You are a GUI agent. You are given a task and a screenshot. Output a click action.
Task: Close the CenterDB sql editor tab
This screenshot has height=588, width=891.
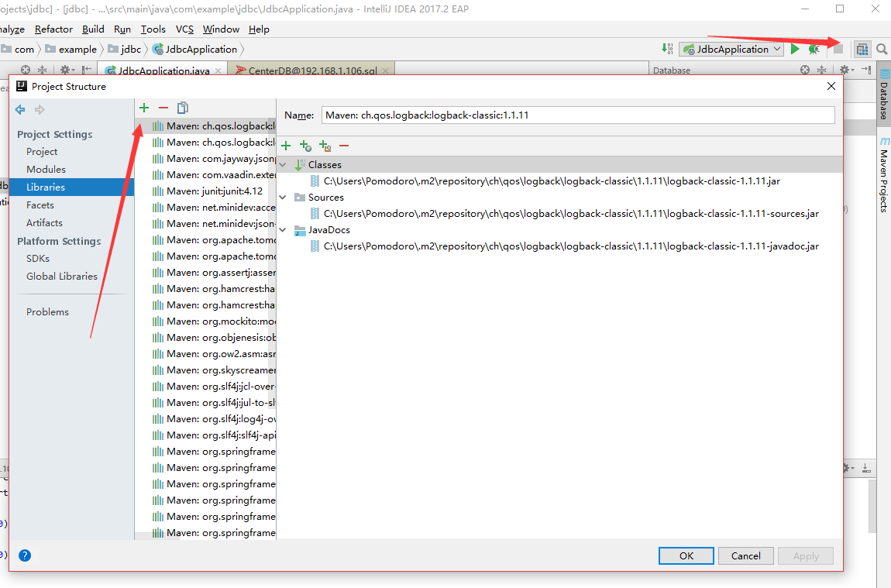(385, 71)
